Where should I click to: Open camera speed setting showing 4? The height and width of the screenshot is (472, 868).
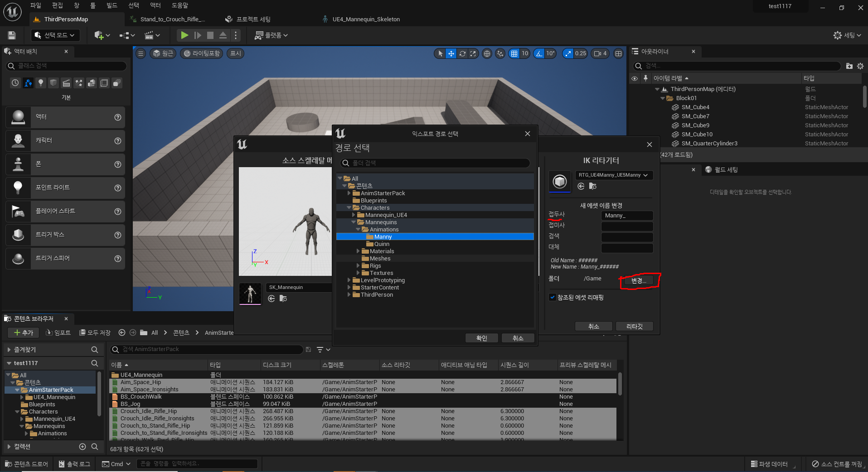[600, 53]
